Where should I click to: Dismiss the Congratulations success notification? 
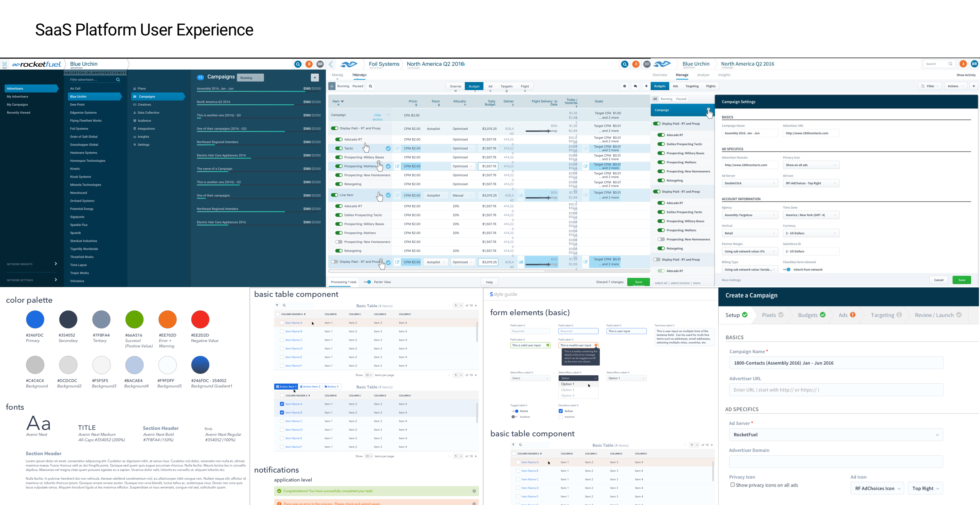pos(474,491)
